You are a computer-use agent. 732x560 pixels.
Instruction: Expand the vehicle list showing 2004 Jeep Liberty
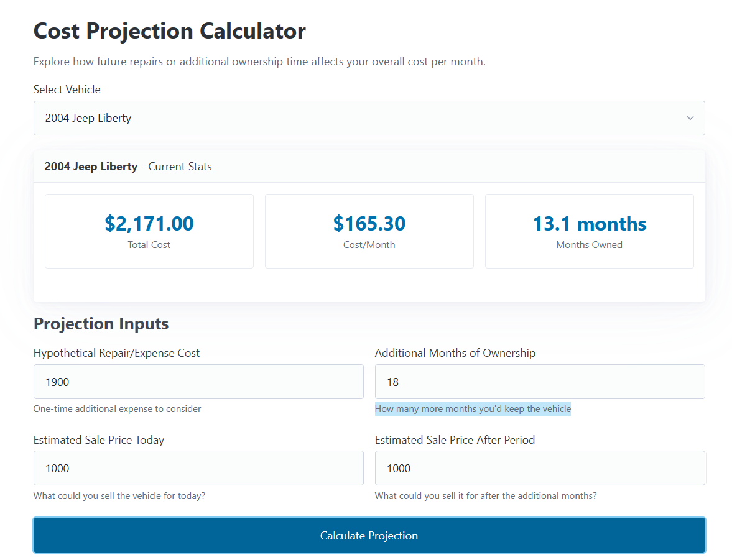point(369,117)
